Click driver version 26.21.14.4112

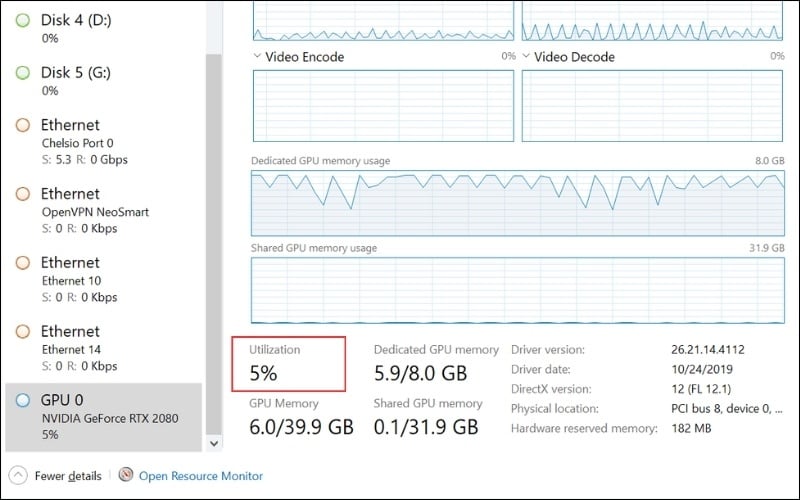pyautogui.click(x=708, y=349)
